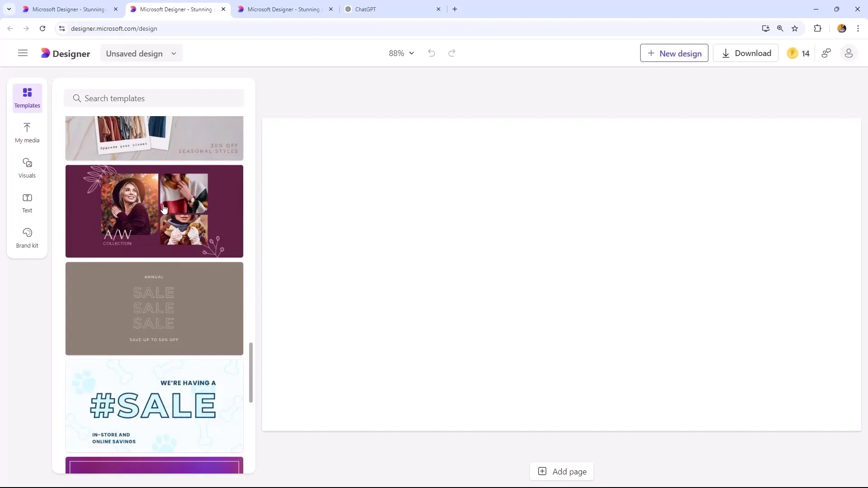Click the Download button

click(746, 53)
